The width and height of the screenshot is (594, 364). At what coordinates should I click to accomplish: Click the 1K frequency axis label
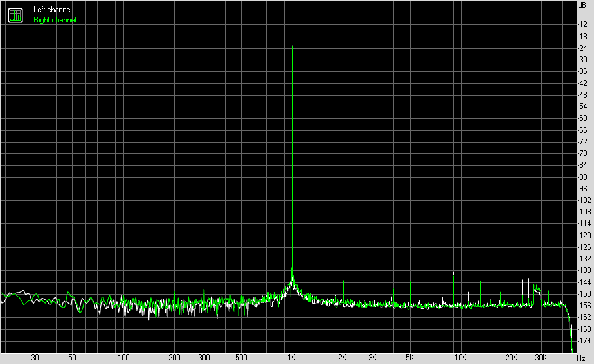click(291, 358)
